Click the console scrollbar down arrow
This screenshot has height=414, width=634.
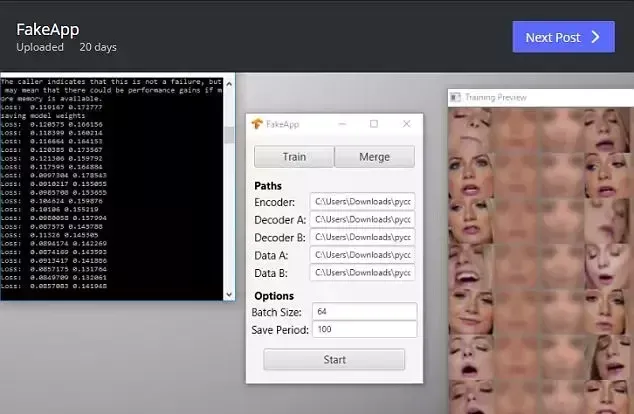coord(229,294)
